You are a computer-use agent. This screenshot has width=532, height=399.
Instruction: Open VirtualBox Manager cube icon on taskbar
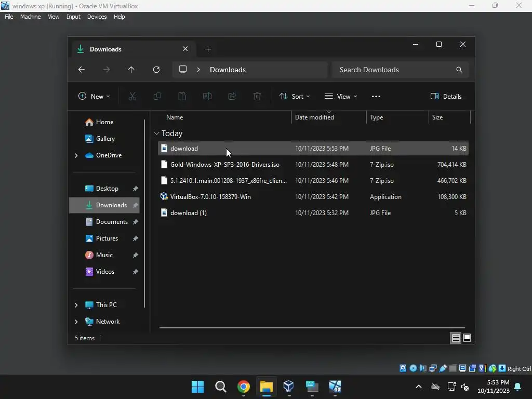click(289, 386)
